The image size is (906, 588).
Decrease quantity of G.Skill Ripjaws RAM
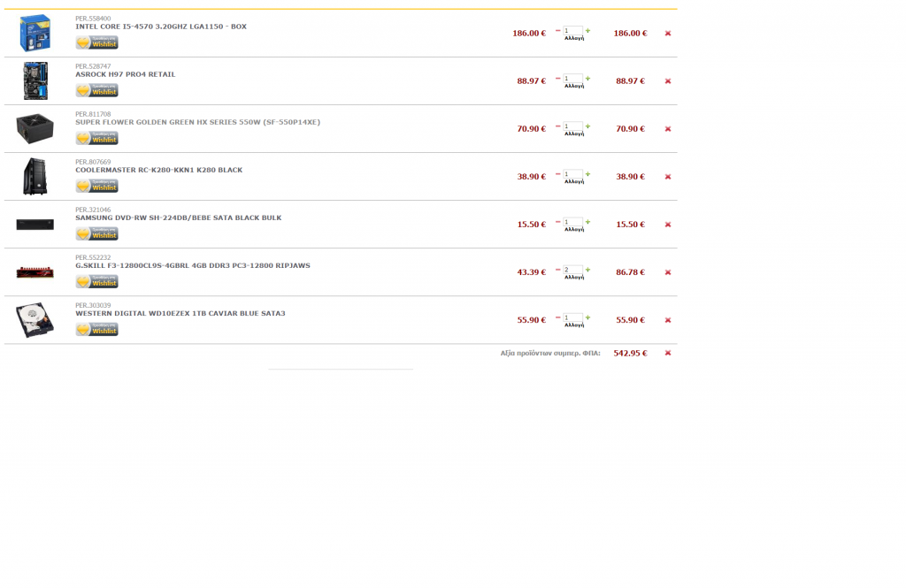point(557,270)
